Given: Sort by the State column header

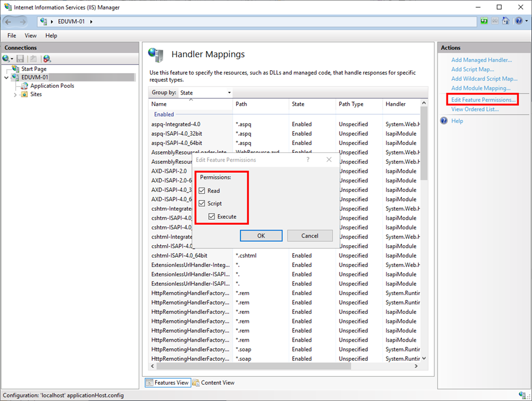Looking at the screenshot, I should pyautogui.click(x=312, y=104).
